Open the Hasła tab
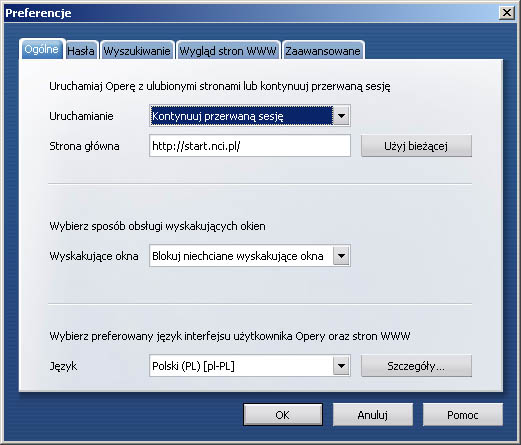 tap(81, 51)
